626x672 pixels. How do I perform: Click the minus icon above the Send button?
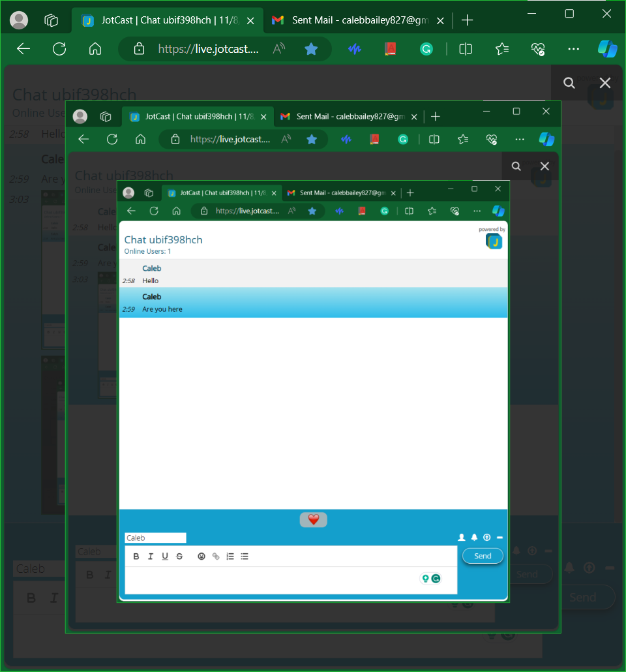tap(499, 538)
